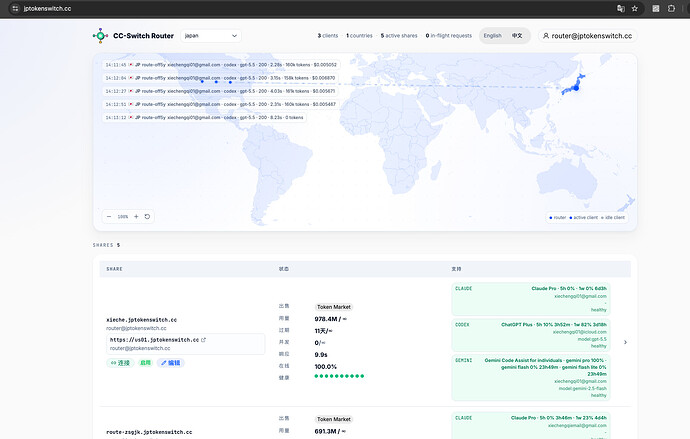Select the 14:12:27 request log entry

click(x=220, y=91)
